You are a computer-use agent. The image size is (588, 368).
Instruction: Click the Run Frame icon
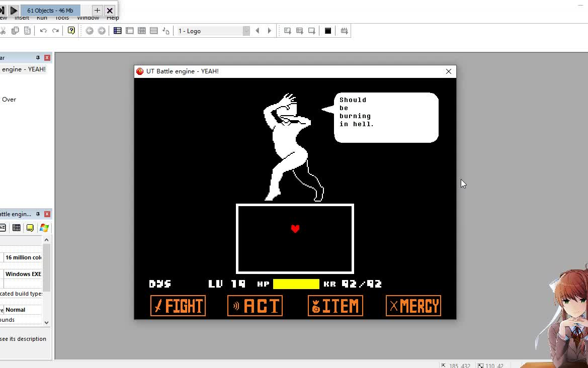pyautogui.click(x=312, y=31)
